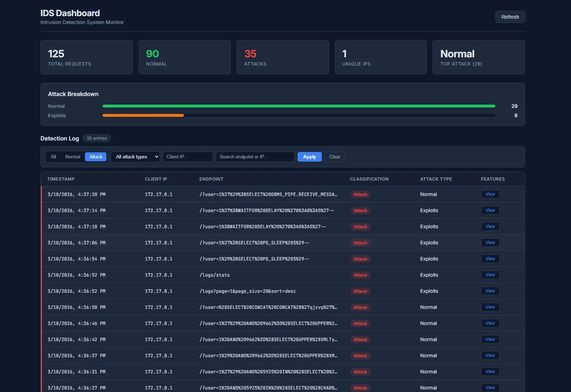
Task: Click the Top Attack stat card
Action: (479, 57)
